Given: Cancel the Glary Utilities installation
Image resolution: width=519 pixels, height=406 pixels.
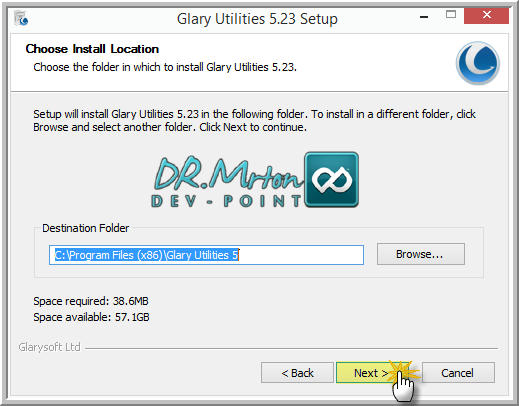Looking at the screenshot, I should tap(458, 373).
